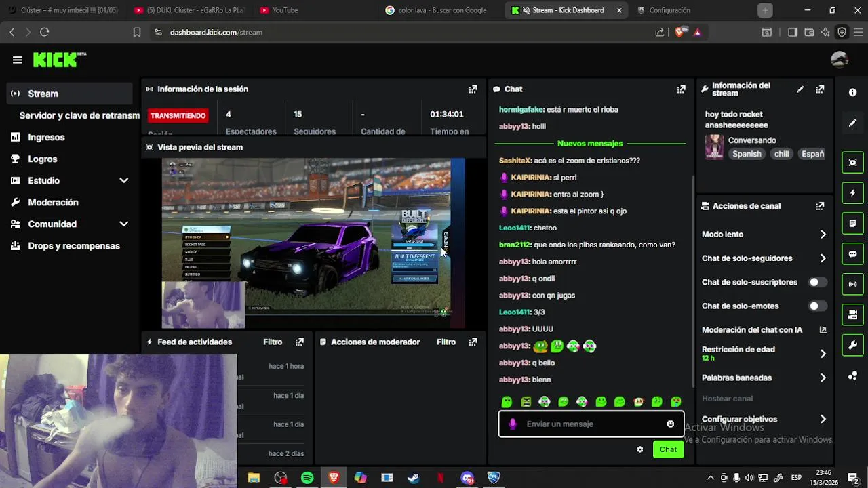Image resolution: width=868 pixels, height=488 pixels.
Task: Open Modo lento options
Action: pyautogui.click(x=764, y=235)
